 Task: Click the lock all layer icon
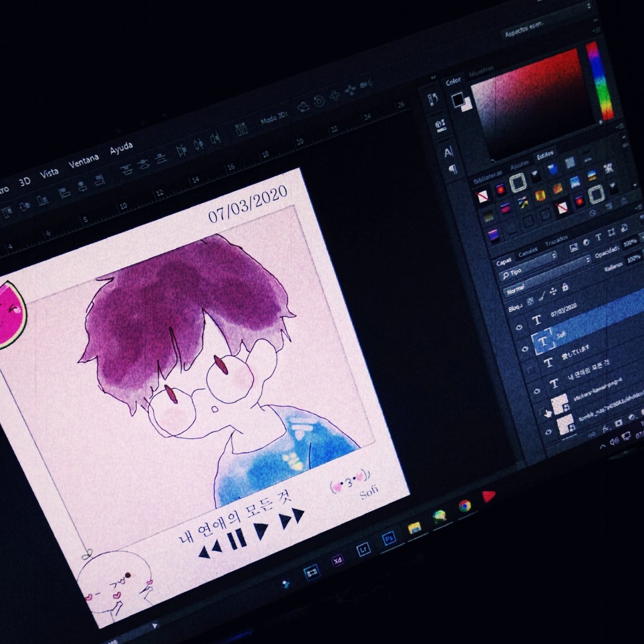(566, 287)
